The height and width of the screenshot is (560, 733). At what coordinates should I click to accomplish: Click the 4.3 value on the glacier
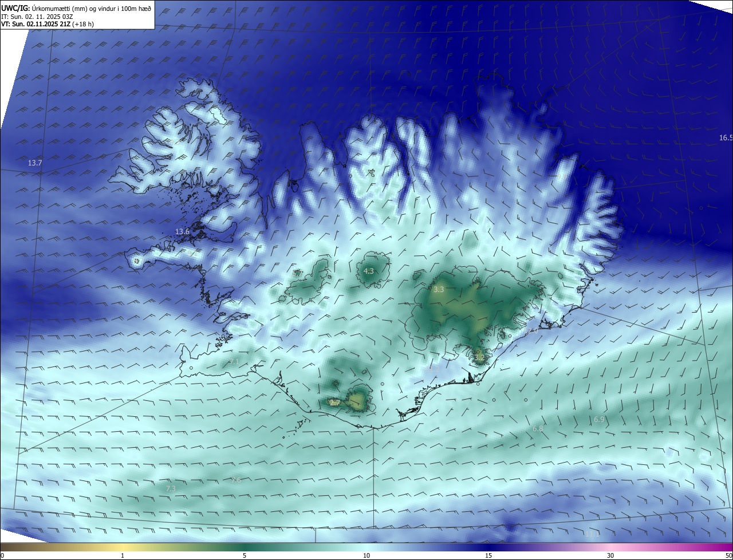click(x=369, y=271)
